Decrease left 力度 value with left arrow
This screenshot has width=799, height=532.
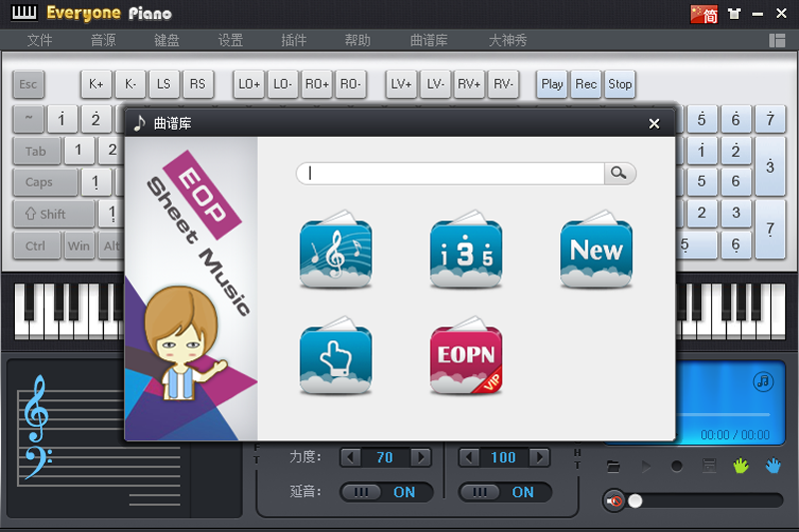(351, 458)
